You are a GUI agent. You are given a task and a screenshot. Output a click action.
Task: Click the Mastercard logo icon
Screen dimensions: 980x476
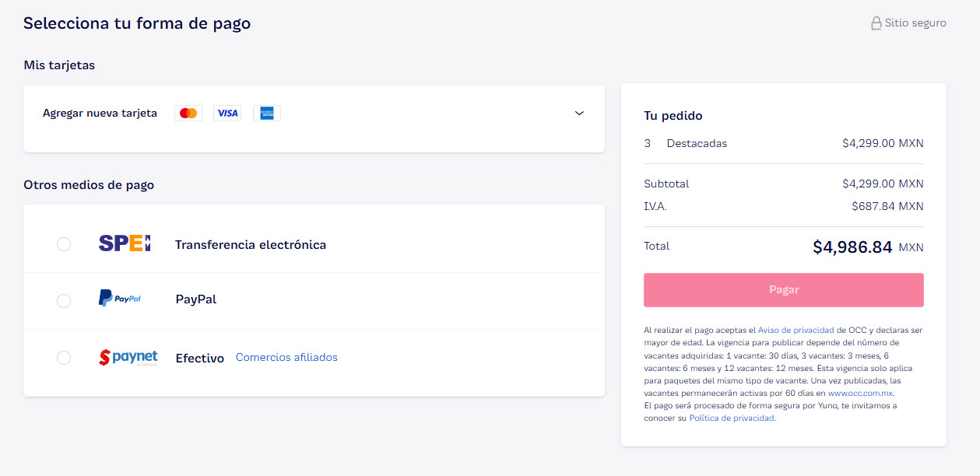(x=188, y=114)
